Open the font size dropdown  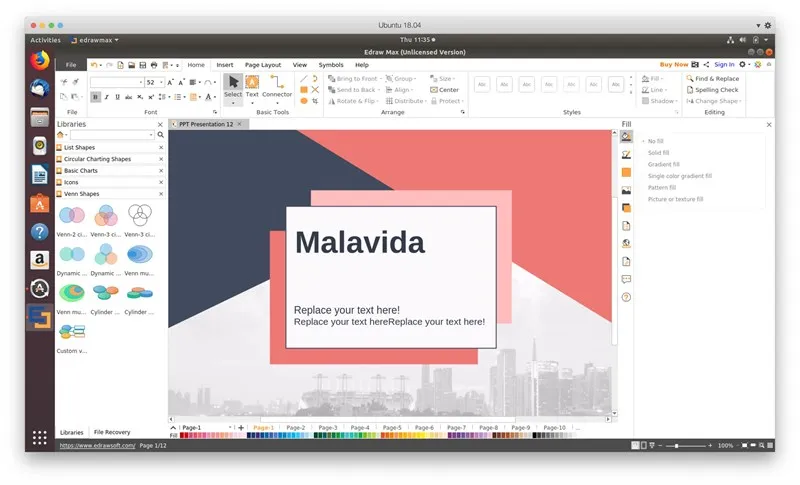pyautogui.click(x=162, y=82)
